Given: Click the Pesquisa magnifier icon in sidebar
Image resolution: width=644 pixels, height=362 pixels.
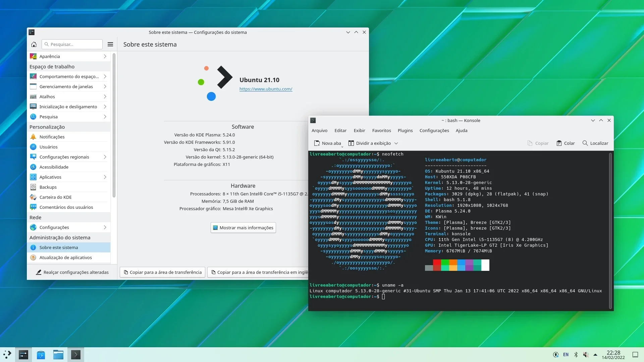Looking at the screenshot, I should (x=33, y=117).
